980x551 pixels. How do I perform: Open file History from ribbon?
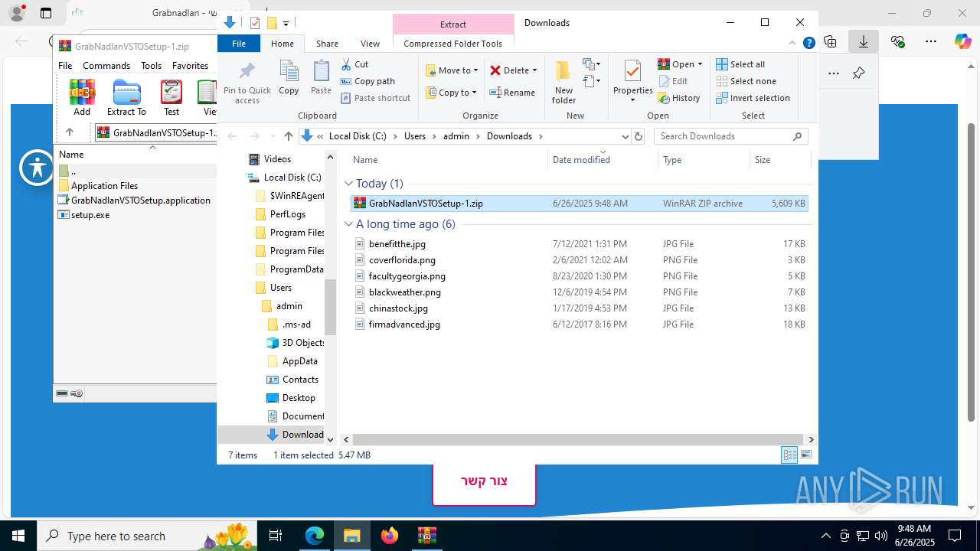[679, 98]
